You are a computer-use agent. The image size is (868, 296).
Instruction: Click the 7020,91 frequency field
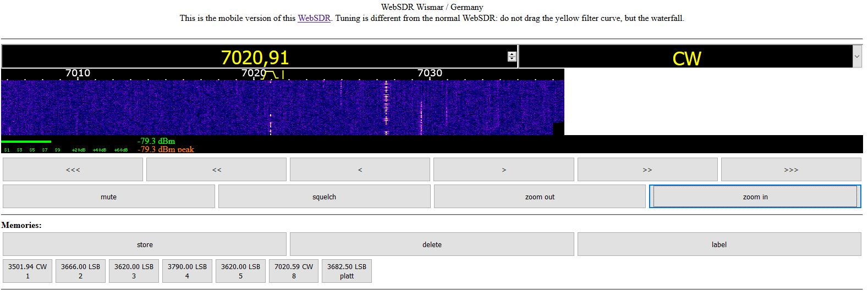(254, 57)
